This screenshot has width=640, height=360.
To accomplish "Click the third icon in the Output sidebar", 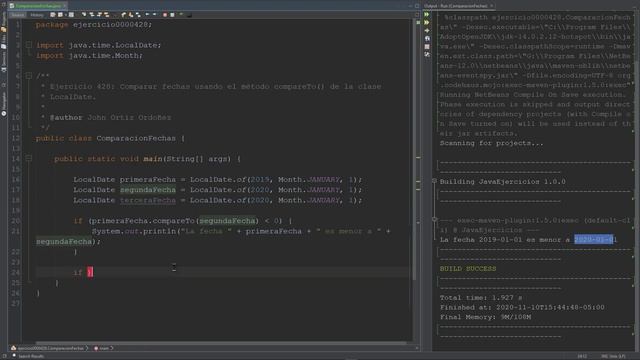I will pyautogui.click(x=427, y=31).
